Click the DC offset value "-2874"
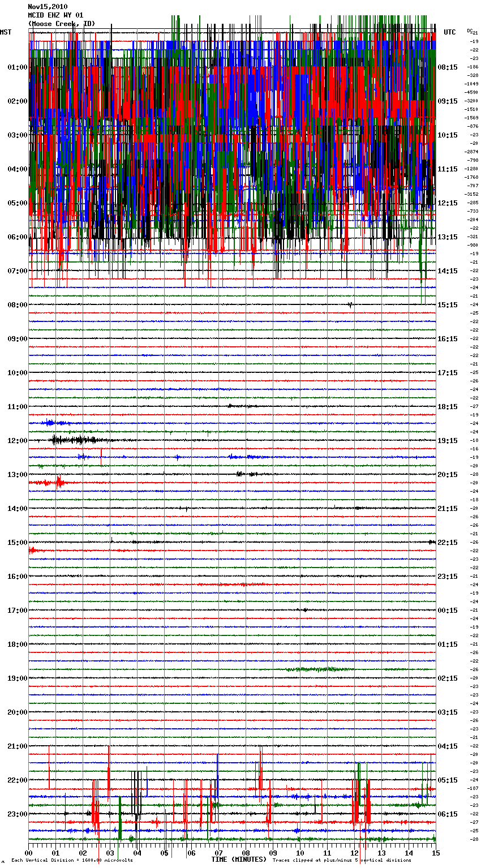The height and width of the screenshot is (868, 481). coord(471,152)
